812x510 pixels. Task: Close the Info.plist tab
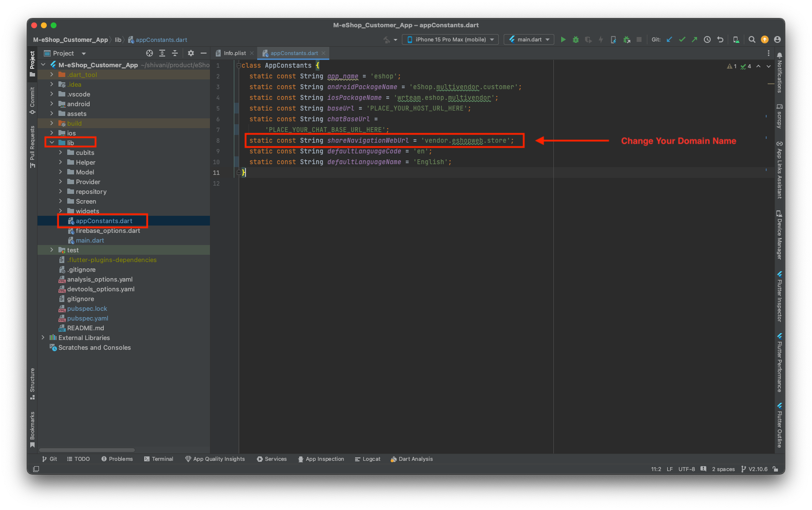point(252,53)
